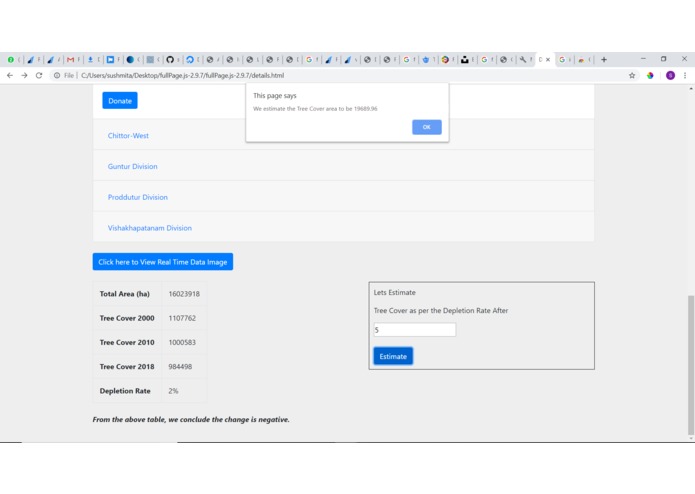Reload the page with the refresh icon

[x=39, y=75]
